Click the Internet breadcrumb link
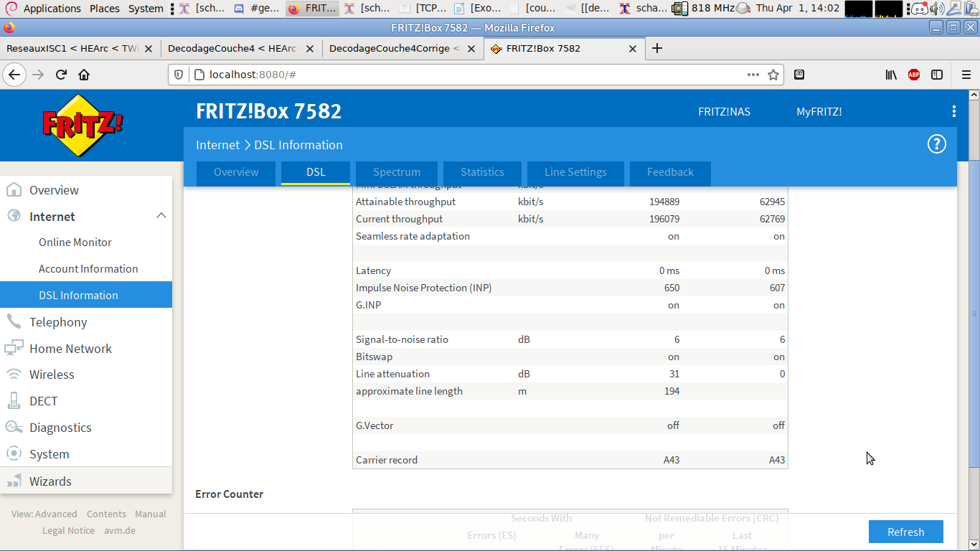The height and width of the screenshot is (551, 980). pyautogui.click(x=217, y=145)
